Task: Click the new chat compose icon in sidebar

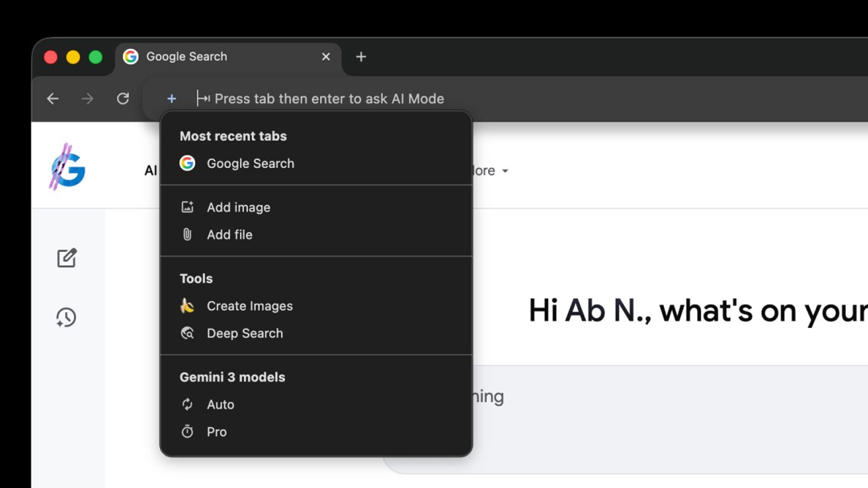Action: tap(67, 258)
